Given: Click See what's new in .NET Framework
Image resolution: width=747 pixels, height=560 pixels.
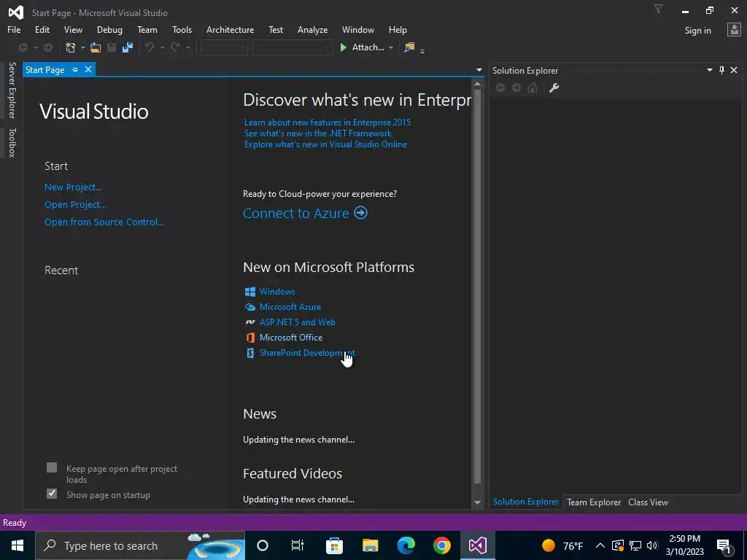Looking at the screenshot, I should (318, 133).
